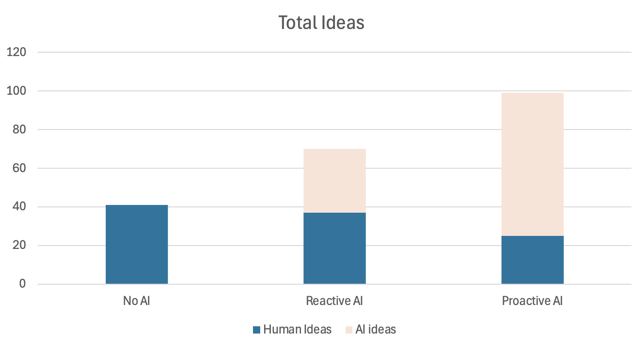Click the 60 value on vertical axis
Image resolution: width=644 pixels, height=349 pixels.
[x=19, y=168]
